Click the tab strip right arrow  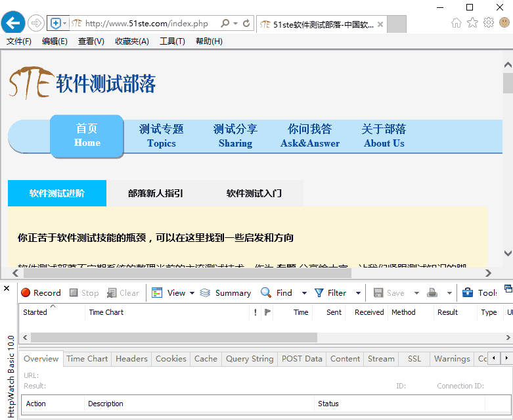tap(506, 358)
